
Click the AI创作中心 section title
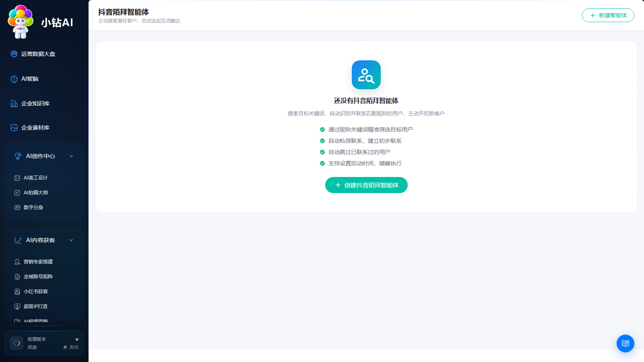point(41,156)
